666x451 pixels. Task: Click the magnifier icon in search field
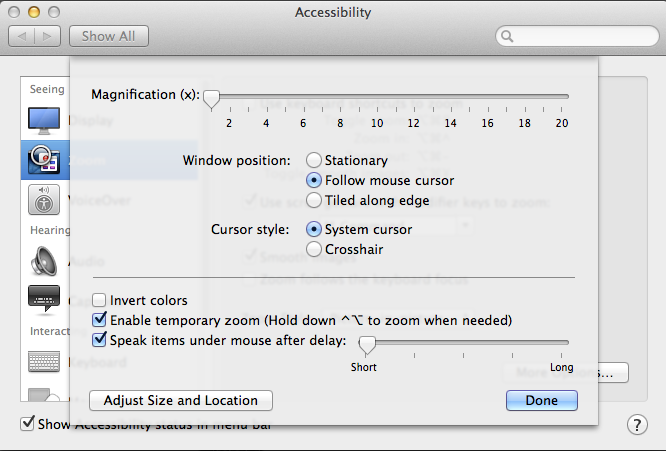507,37
